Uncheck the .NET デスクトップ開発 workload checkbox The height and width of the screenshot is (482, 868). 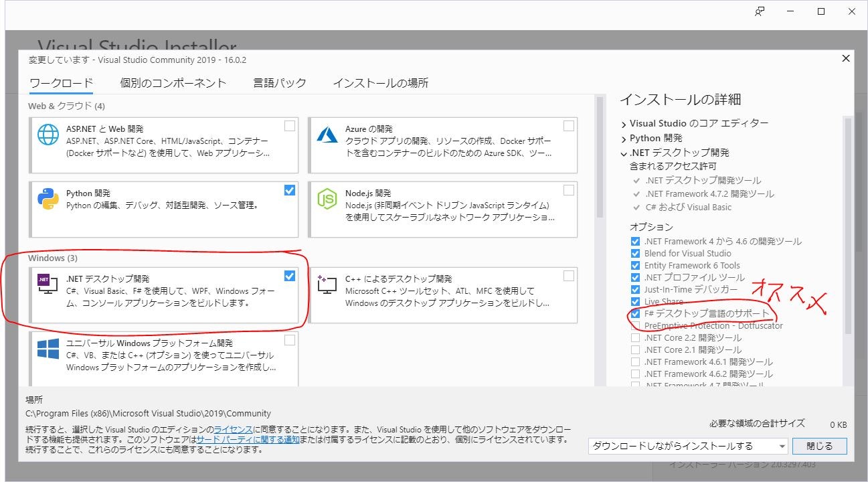[289, 276]
